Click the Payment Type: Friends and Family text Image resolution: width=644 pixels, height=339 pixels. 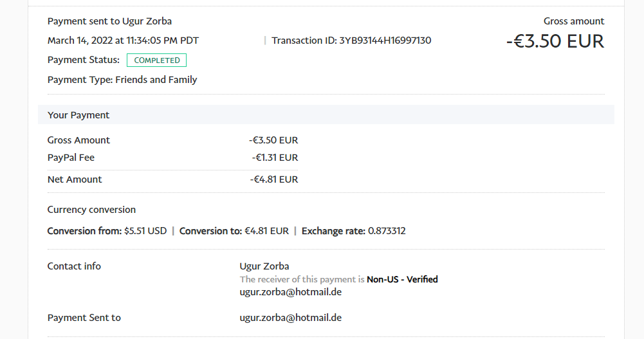click(x=122, y=80)
